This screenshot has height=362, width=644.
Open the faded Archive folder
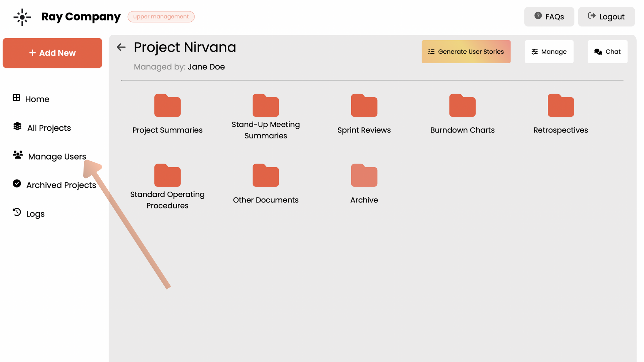(364, 176)
